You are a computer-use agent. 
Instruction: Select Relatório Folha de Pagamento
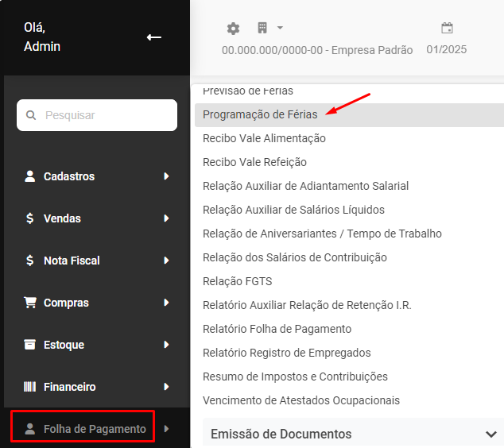coord(277,329)
